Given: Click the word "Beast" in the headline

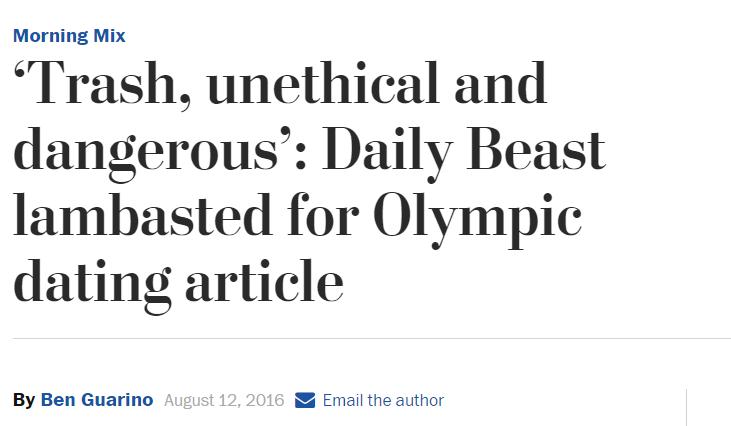Looking at the screenshot, I should (x=536, y=150).
